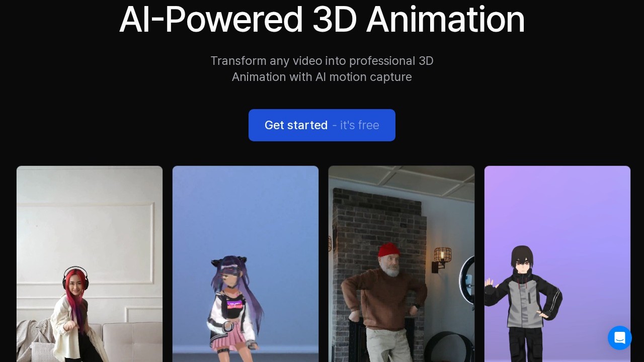Click the headphones on the red-haired woman
The height and width of the screenshot is (362, 644).
point(75,277)
